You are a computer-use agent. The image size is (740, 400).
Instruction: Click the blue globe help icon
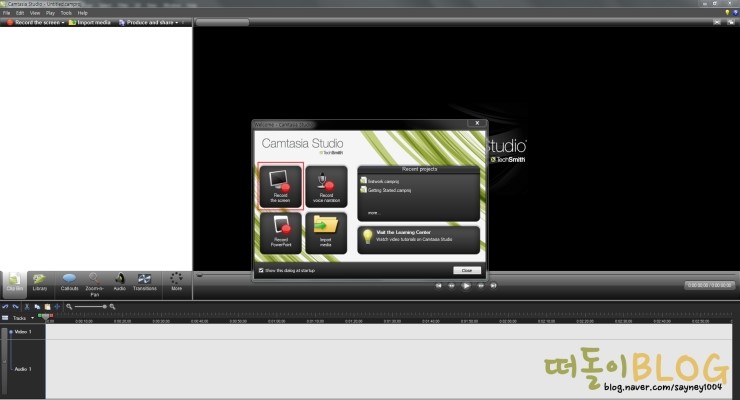pyautogui.click(x=735, y=13)
